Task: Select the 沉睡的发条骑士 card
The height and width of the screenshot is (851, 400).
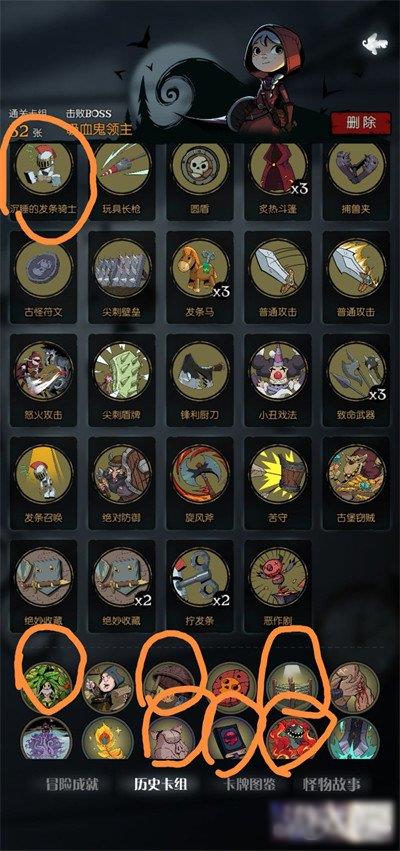Action: click(43, 181)
